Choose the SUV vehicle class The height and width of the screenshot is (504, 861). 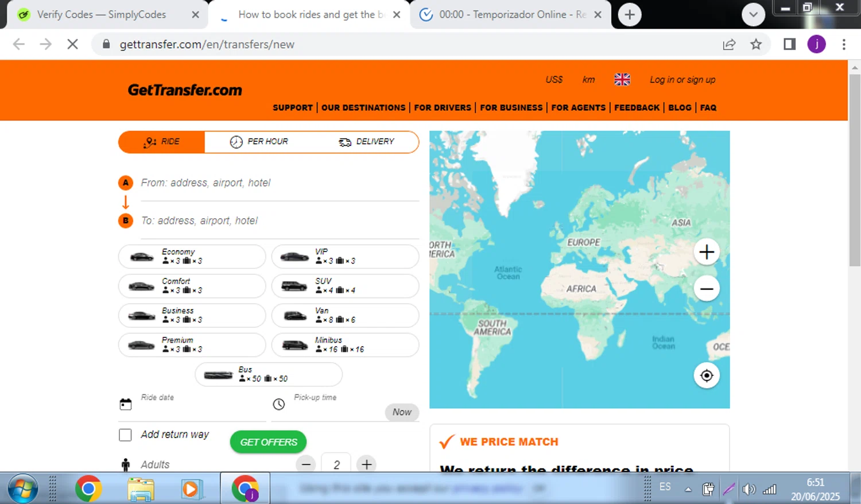(x=345, y=286)
